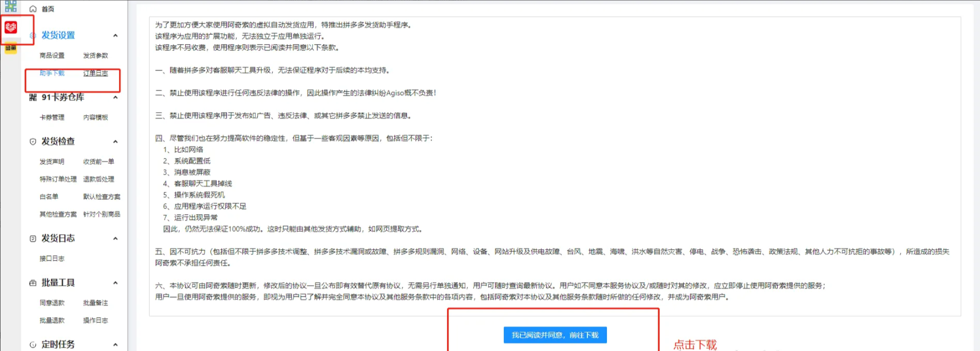This screenshot has width=980, height=351.
Task: Click 我已阅读并同意，前往下载 button
Action: click(x=555, y=335)
